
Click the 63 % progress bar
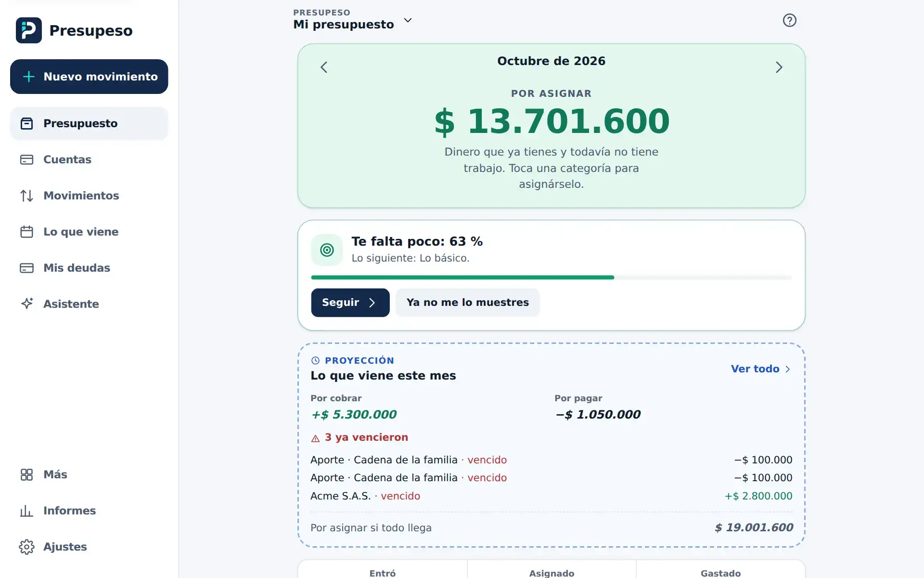point(552,277)
